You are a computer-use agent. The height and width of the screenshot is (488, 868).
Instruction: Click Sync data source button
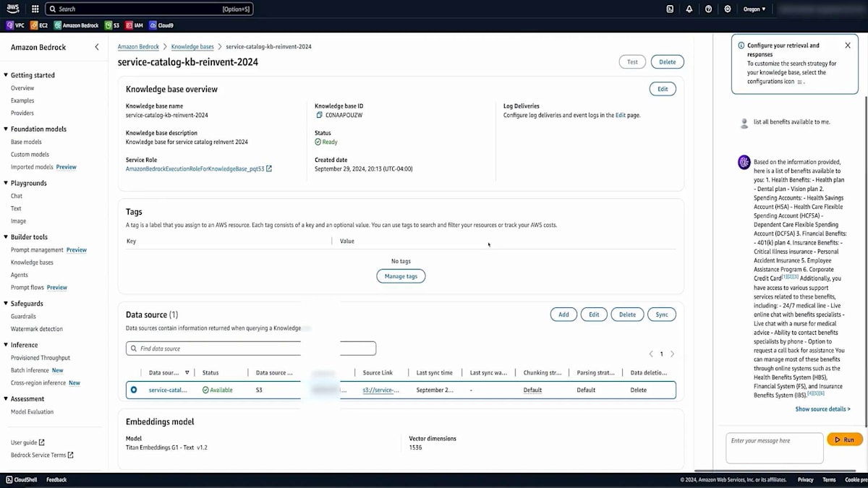click(661, 314)
